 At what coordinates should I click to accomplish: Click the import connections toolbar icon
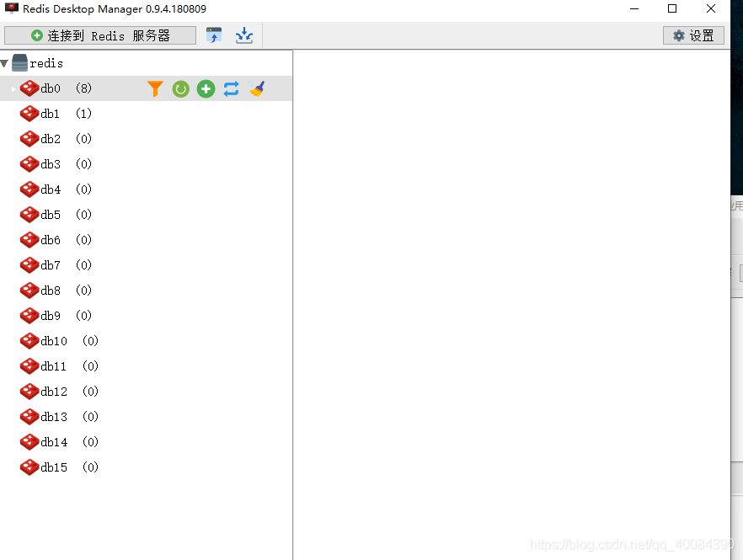coord(214,35)
